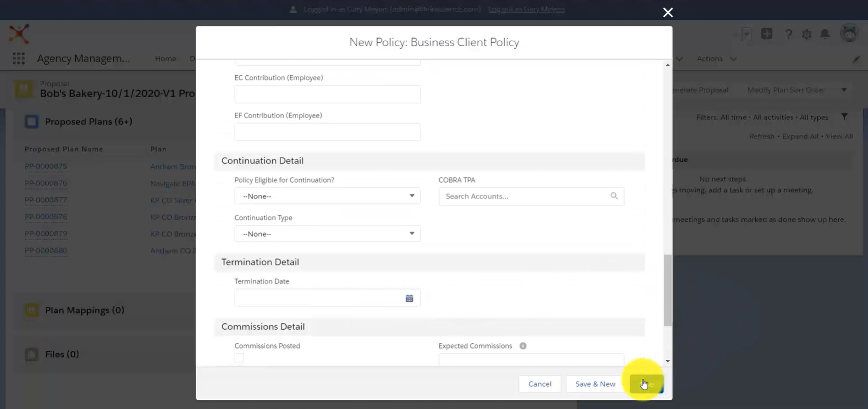Open proposed plan PP-0000875
This screenshot has width=868, height=409.
[x=46, y=166]
